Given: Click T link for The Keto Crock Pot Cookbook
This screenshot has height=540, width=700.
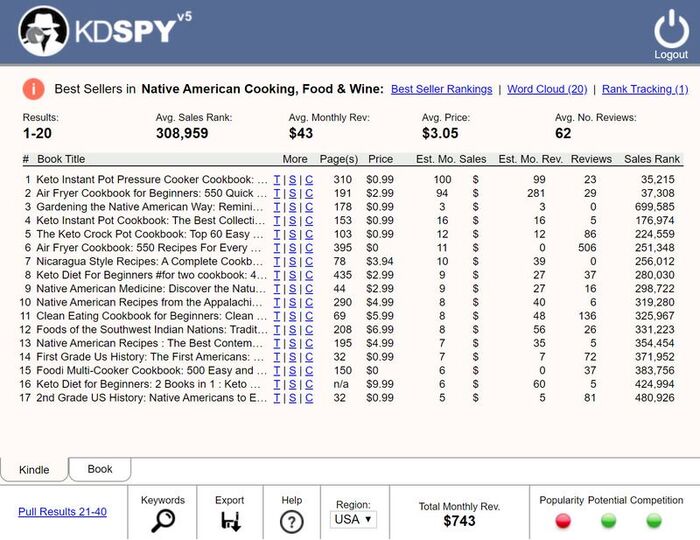Looking at the screenshot, I should [277, 234].
